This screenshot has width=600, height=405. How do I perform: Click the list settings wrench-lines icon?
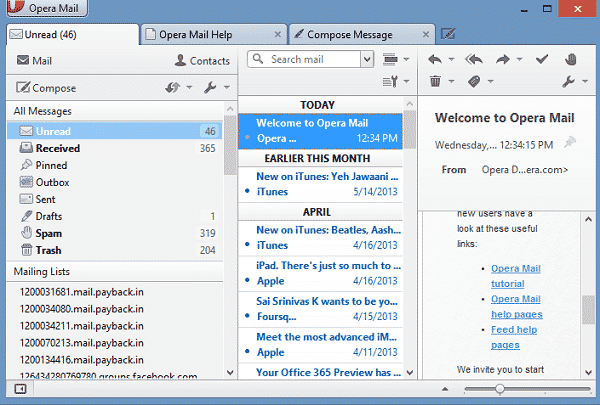click(390, 81)
